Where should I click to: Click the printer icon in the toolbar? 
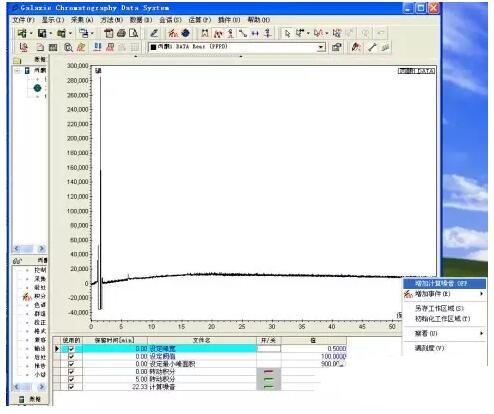click(121, 33)
